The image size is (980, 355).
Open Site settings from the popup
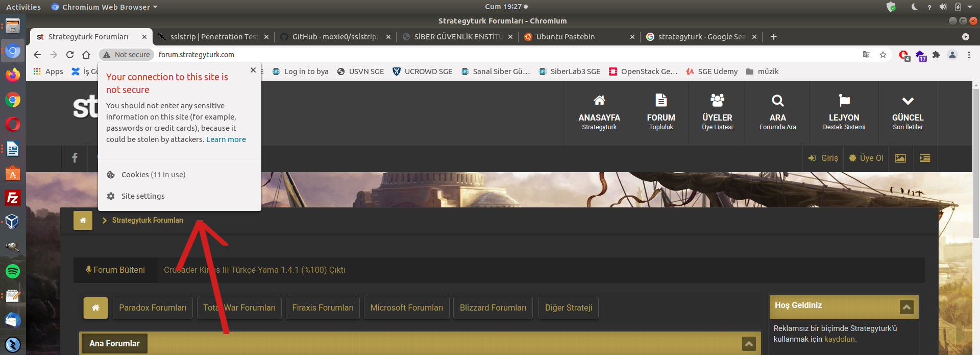pos(180,196)
